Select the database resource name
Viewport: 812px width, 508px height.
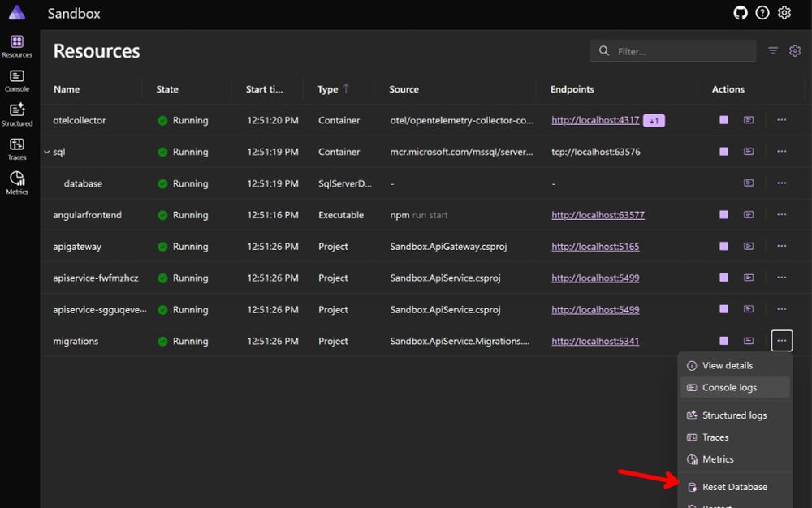(83, 183)
